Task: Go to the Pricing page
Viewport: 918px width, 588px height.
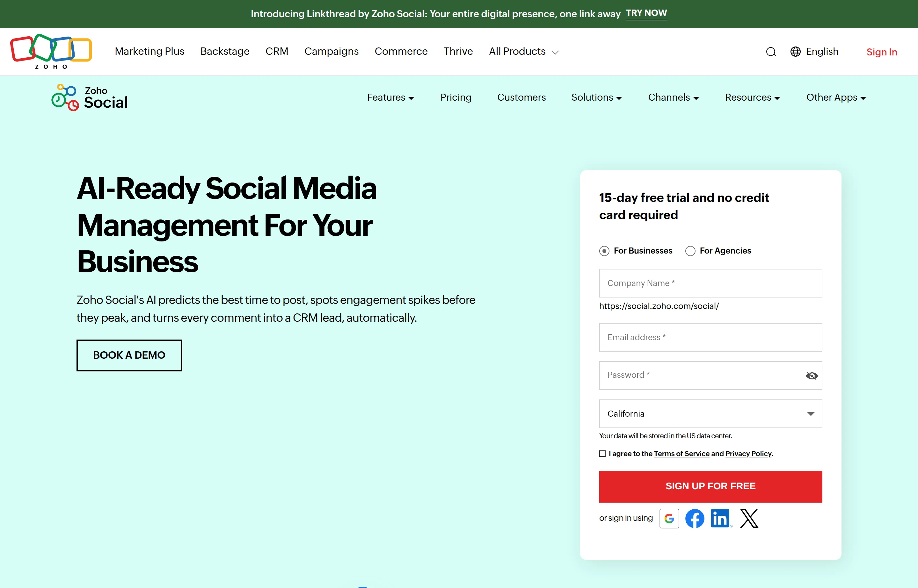Action: [456, 97]
